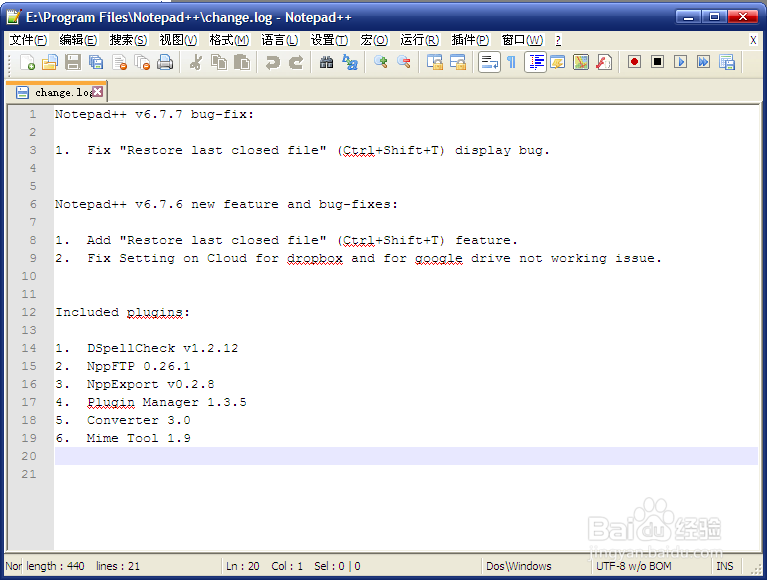
Task: Cut the selection with the scissors icon
Action: click(196, 62)
